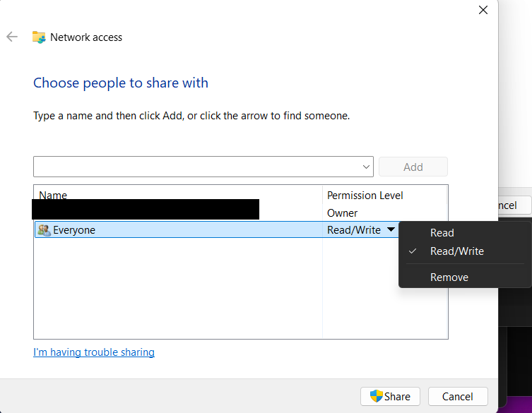
Task: Click the Permission Level column header
Action: [x=365, y=195]
